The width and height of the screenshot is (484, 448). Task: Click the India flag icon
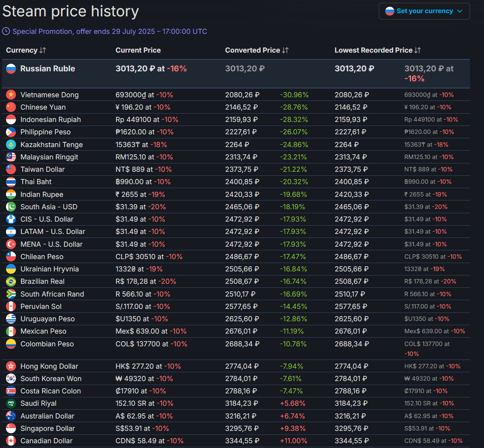pos(11,194)
